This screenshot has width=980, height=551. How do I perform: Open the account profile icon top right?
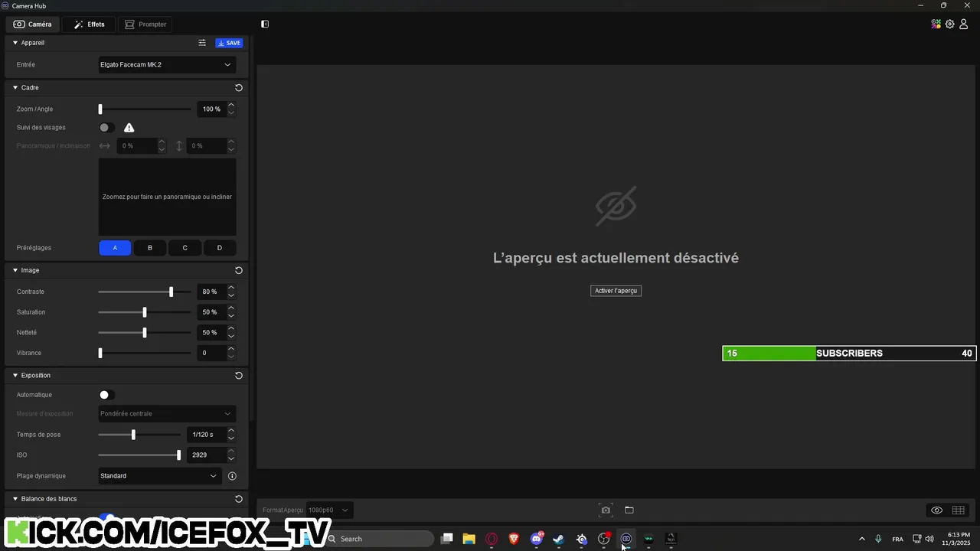[964, 24]
